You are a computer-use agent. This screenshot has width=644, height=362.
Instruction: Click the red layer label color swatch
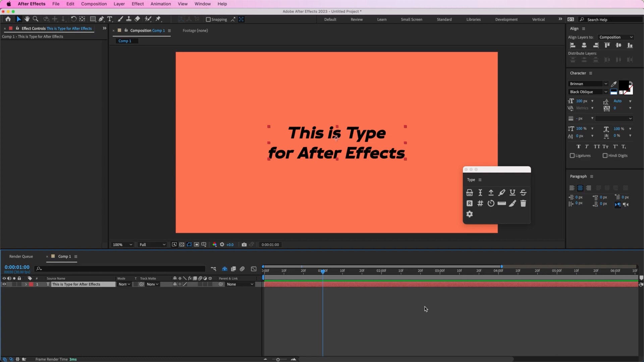[x=31, y=284]
